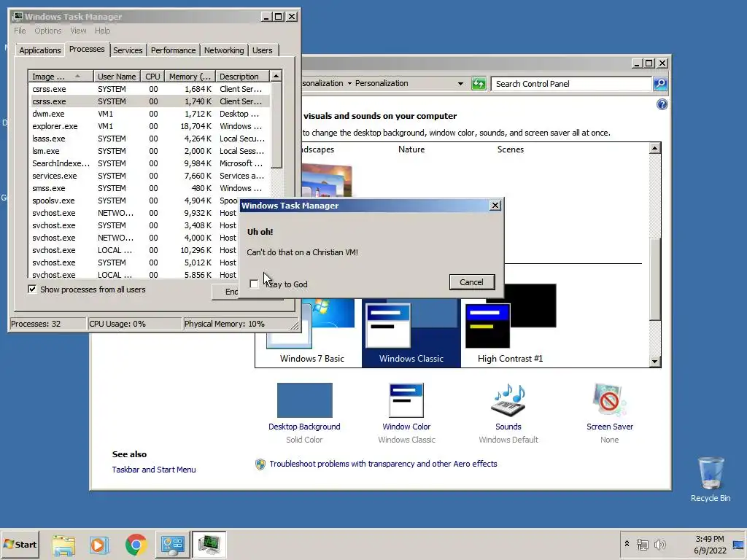Select the Windows Classic theme

(411, 332)
